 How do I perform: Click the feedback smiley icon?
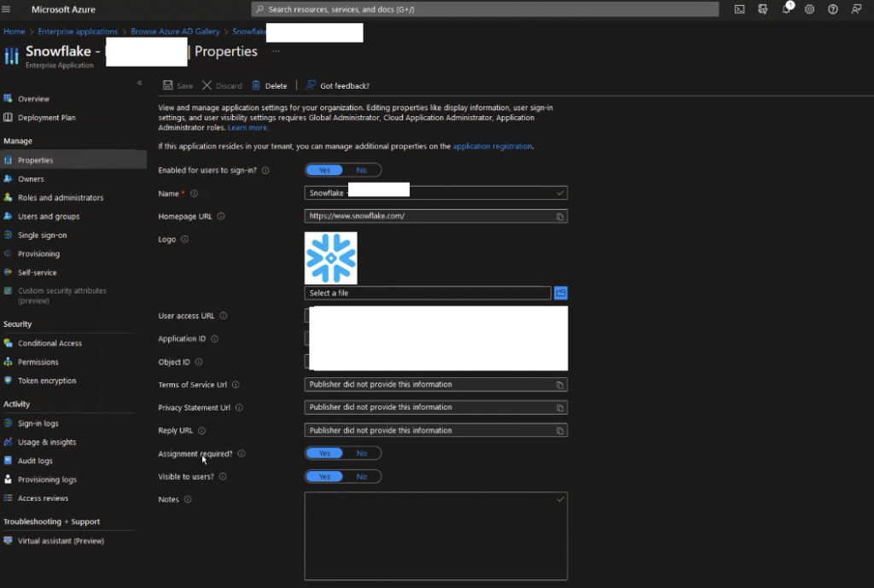tap(855, 9)
